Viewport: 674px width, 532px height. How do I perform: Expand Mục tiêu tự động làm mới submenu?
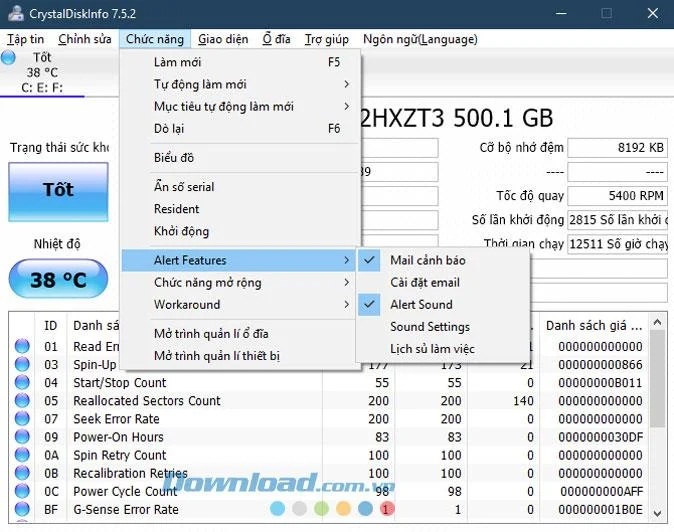[241, 106]
